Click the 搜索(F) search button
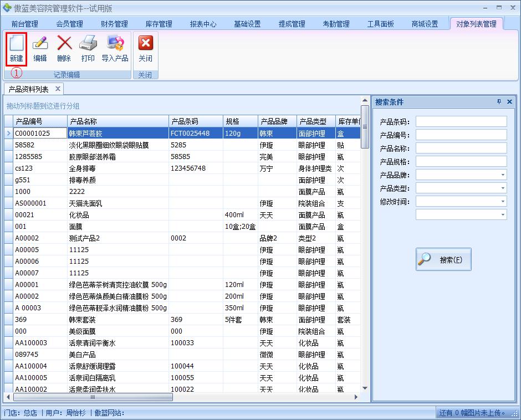 (x=443, y=259)
